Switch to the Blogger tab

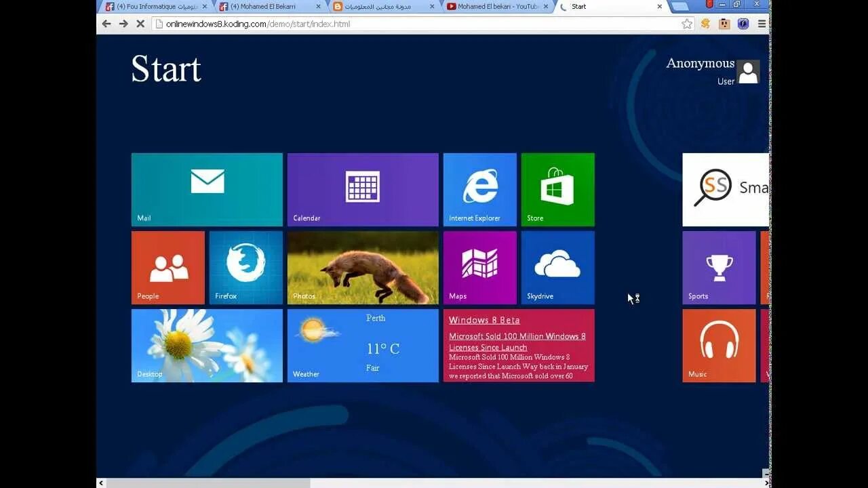pyautogui.click(x=383, y=7)
